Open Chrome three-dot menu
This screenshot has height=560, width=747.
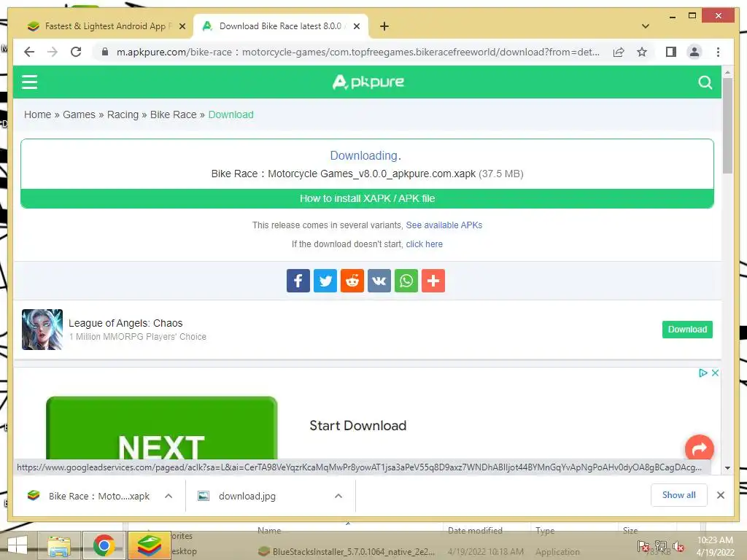point(718,52)
